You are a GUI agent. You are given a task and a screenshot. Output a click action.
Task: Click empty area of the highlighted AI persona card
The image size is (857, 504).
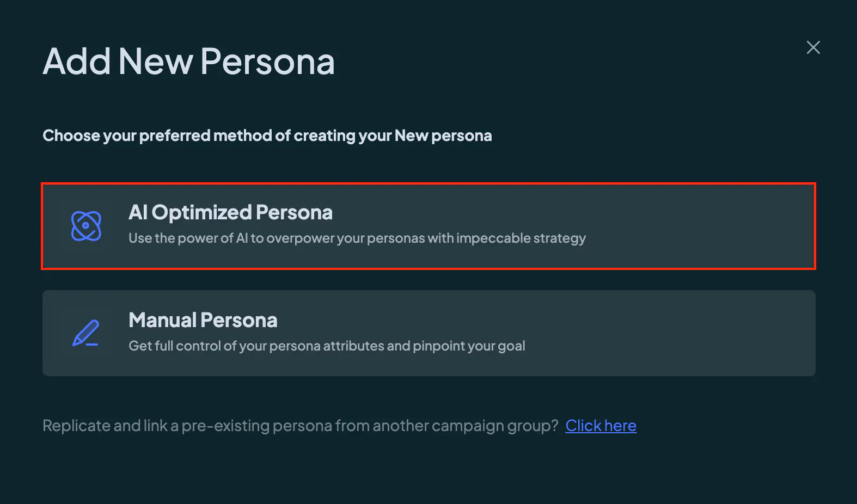(697, 226)
